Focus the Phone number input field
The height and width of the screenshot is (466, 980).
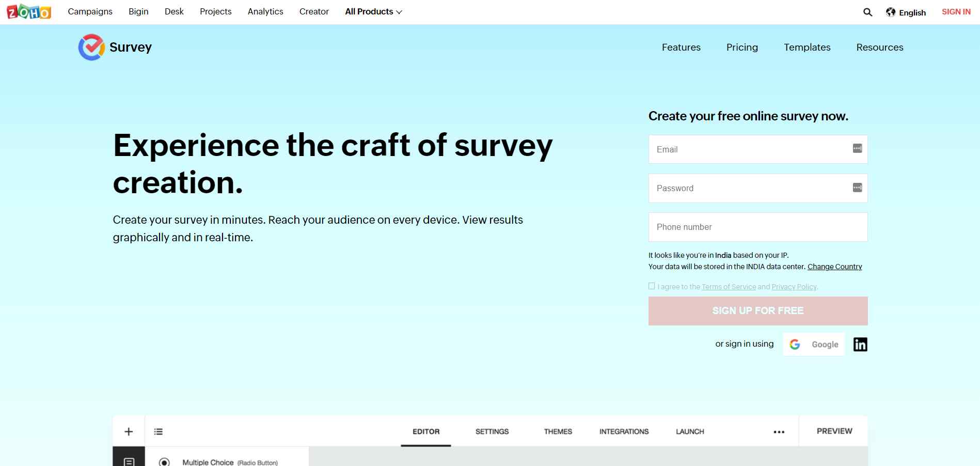757,227
